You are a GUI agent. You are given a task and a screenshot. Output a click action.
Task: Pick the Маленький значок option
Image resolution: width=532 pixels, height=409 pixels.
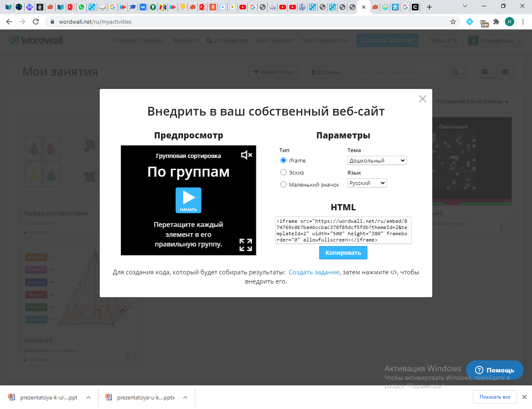283,185
